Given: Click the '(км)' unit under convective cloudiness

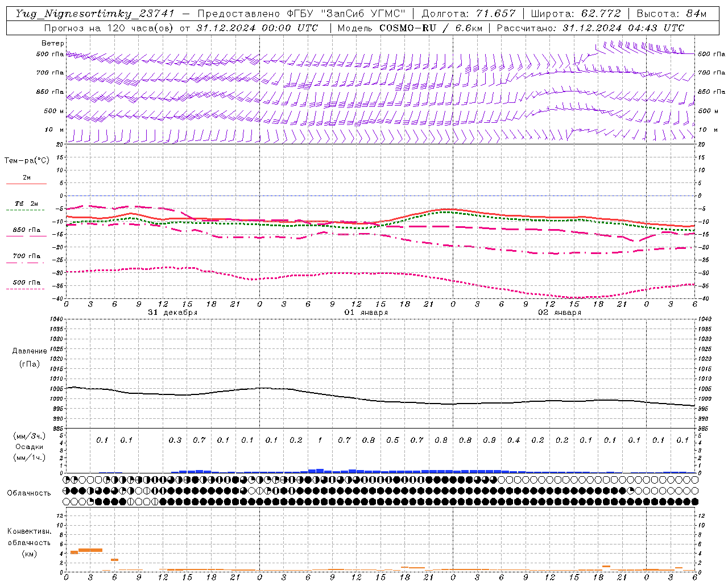Looking at the screenshot, I should pos(29,554).
